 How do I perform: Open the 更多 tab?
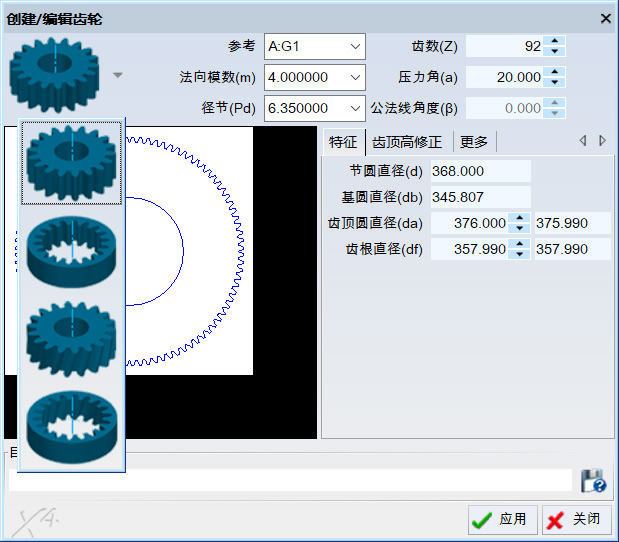pos(474,142)
